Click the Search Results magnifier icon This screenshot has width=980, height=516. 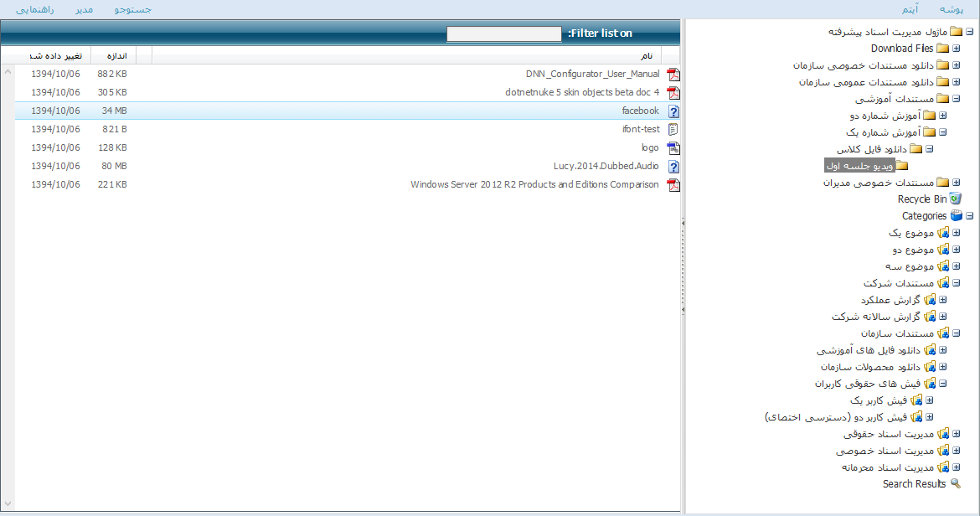tap(956, 484)
